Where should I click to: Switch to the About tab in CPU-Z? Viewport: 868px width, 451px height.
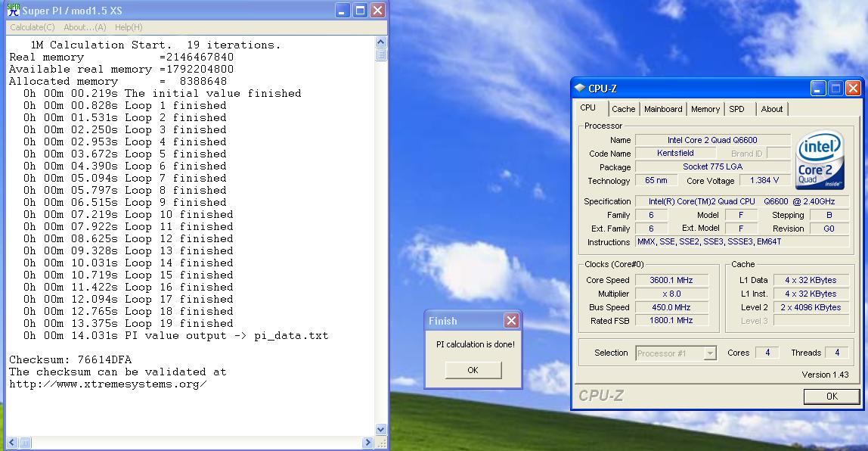pyautogui.click(x=772, y=109)
